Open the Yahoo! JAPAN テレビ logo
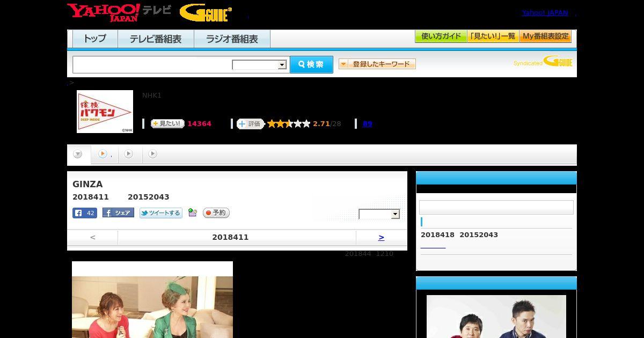 click(x=119, y=12)
